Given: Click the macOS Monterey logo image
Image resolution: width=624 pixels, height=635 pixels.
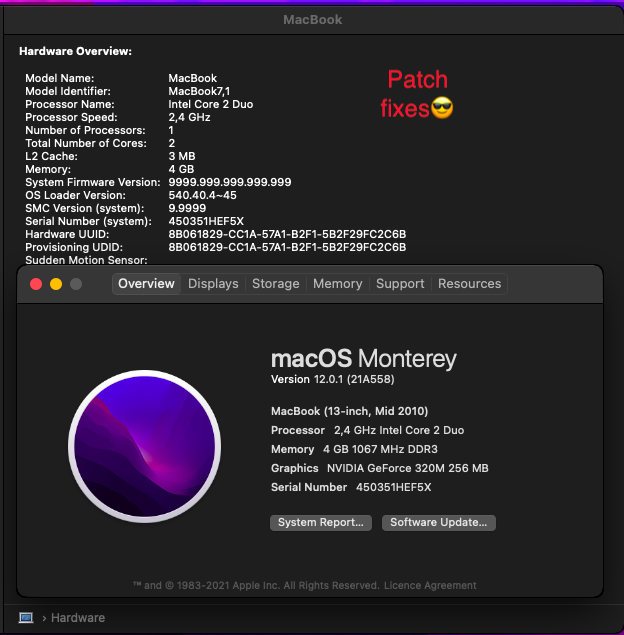Looking at the screenshot, I should (145, 446).
